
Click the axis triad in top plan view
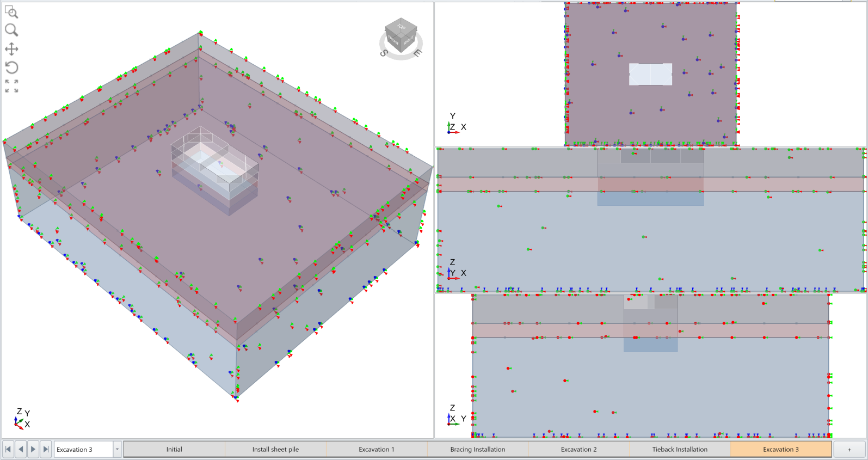(x=456, y=124)
